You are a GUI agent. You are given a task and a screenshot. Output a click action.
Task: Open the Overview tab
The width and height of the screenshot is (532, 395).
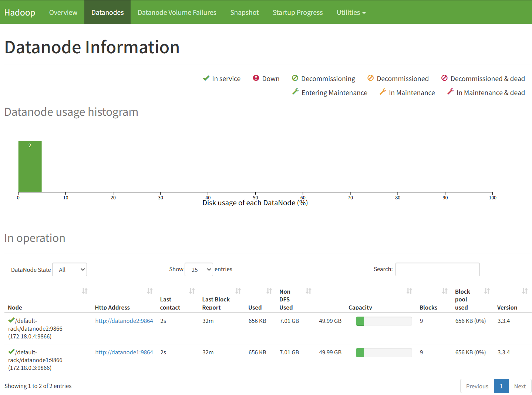(x=63, y=13)
